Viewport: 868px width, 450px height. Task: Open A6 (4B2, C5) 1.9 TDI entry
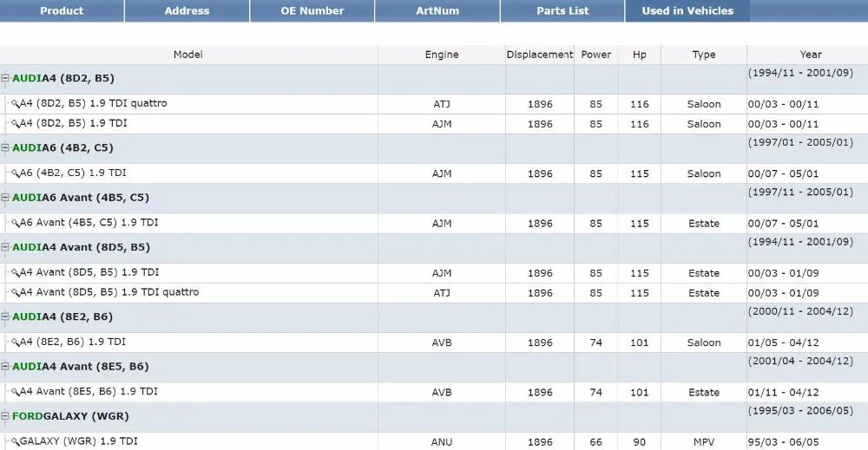(x=73, y=173)
